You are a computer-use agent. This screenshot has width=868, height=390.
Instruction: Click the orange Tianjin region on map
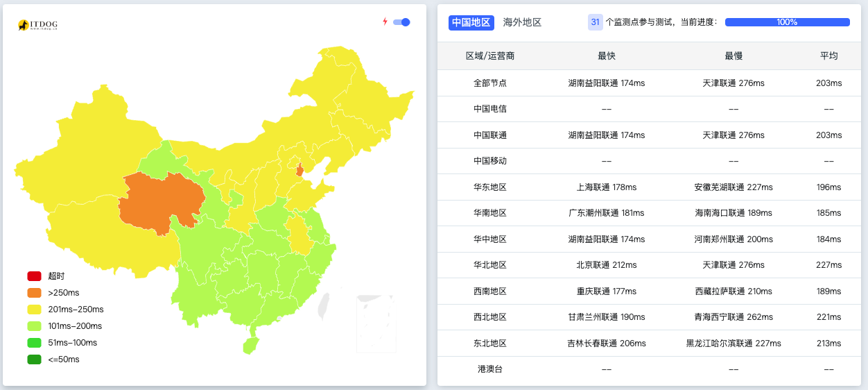coord(300,170)
